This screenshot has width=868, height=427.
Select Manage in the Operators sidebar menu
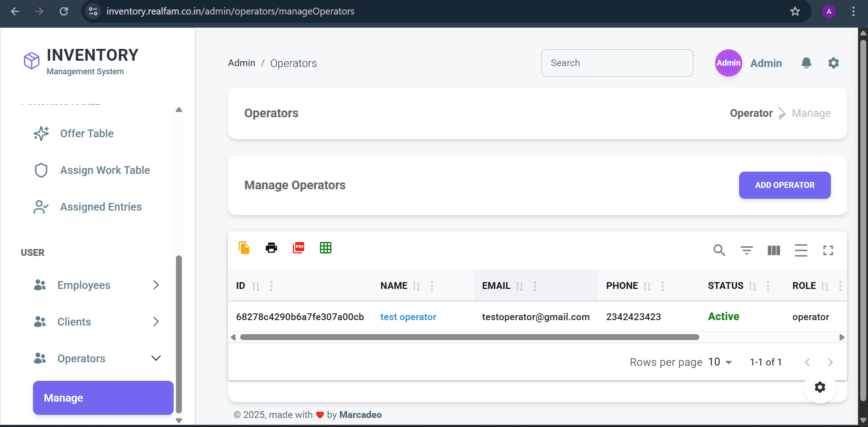(103, 398)
